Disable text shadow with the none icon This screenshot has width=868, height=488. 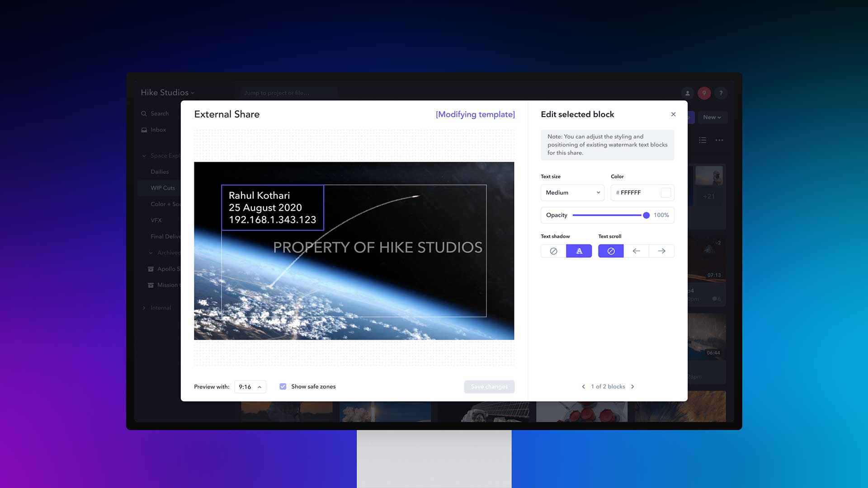(x=553, y=251)
